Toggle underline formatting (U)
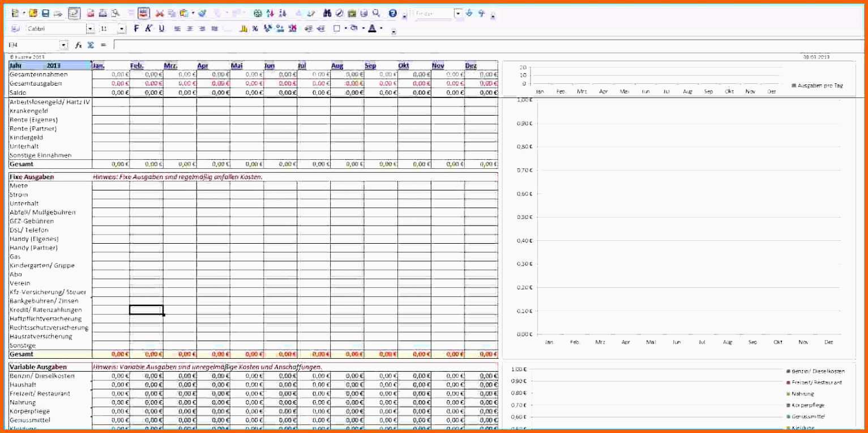This screenshot has width=868, height=433. [161, 28]
